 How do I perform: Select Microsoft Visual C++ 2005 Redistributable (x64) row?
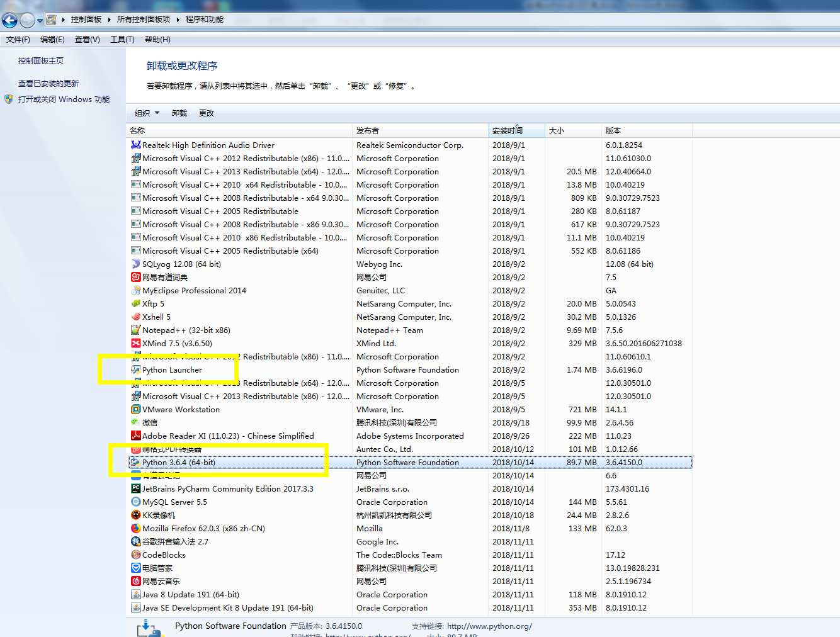pos(410,251)
